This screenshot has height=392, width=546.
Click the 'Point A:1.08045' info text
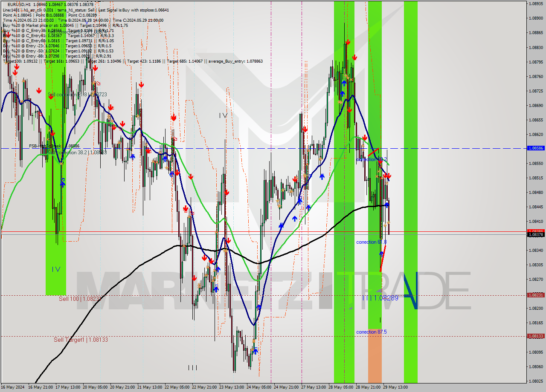tap(17, 15)
